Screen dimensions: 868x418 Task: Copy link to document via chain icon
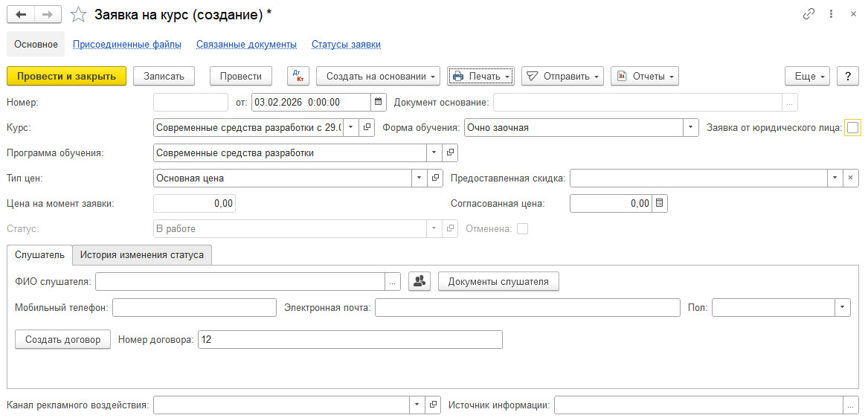point(808,15)
